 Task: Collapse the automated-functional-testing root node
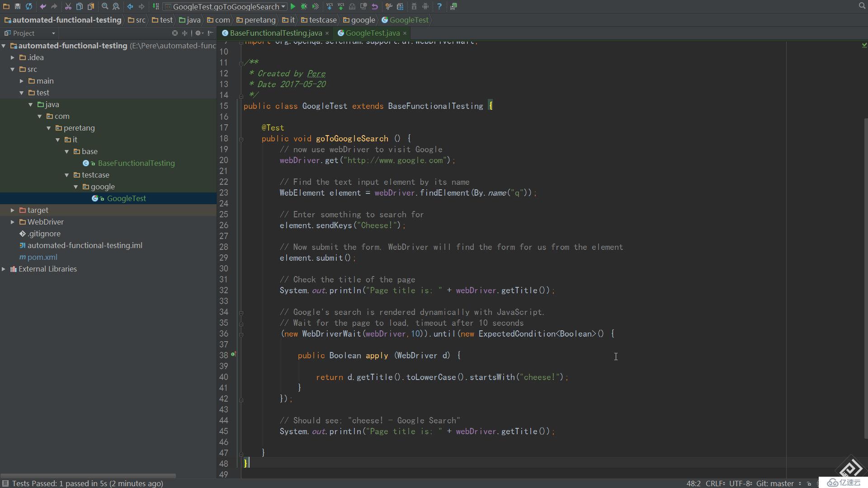(4, 46)
